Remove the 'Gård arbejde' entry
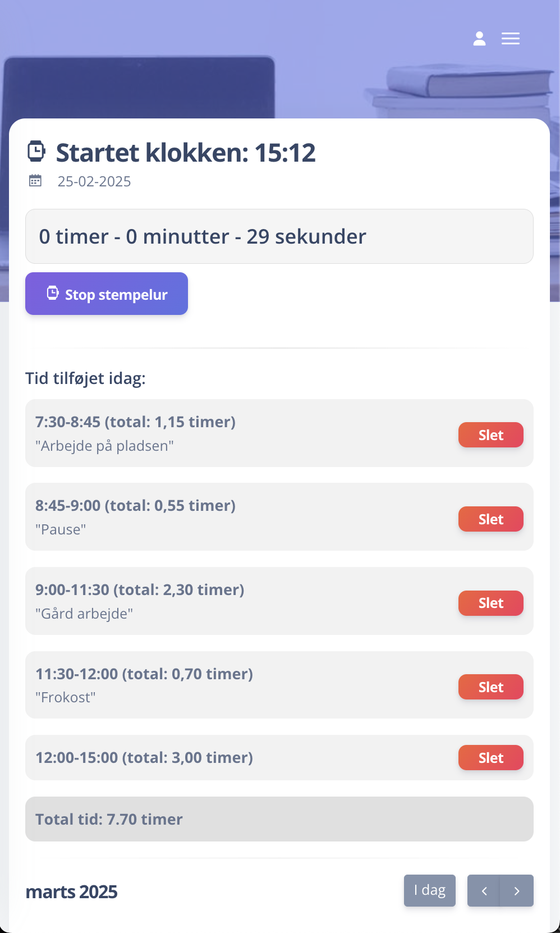Viewport: 560px width, 933px height. [x=490, y=603]
